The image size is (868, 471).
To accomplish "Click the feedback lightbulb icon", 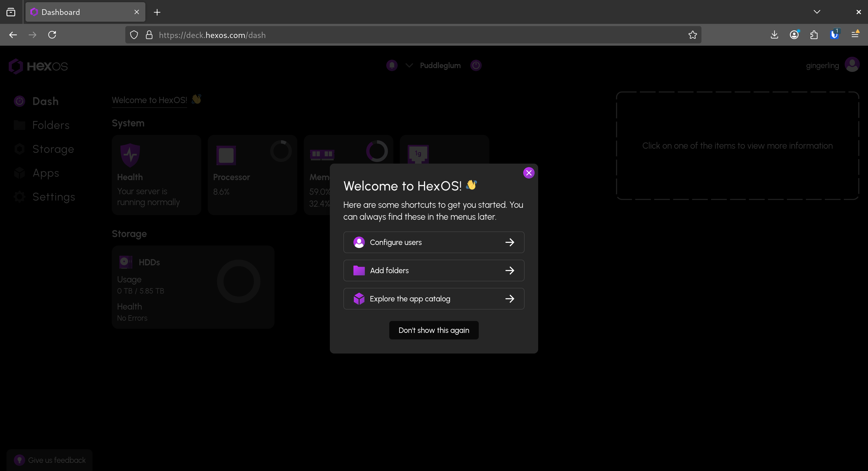I will point(20,460).
